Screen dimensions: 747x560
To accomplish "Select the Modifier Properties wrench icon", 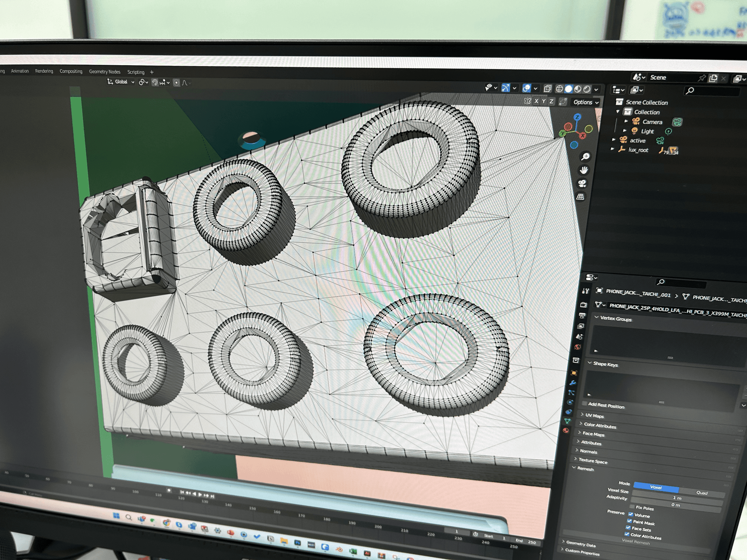I will pos(573,383).
